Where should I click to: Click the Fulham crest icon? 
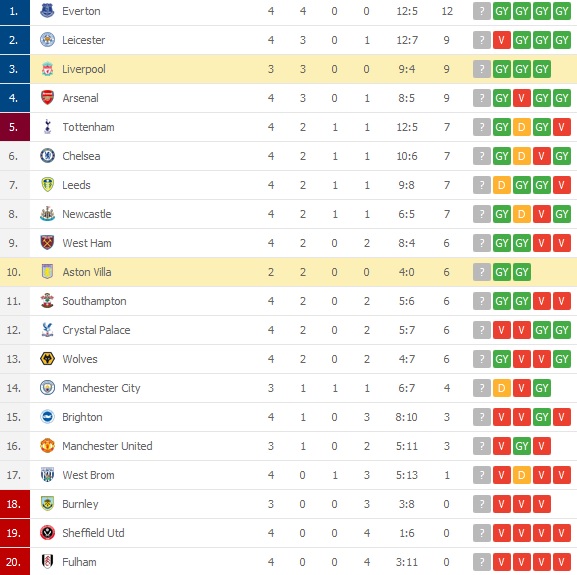tap(47, 562)
